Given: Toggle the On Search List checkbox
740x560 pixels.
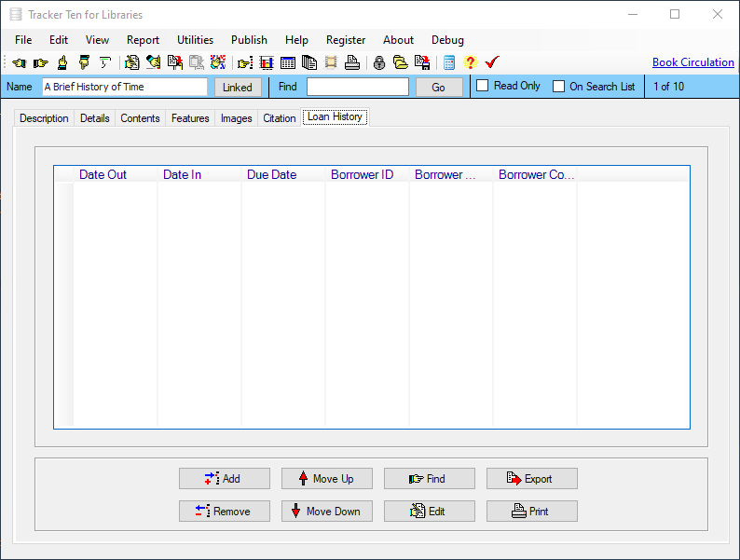Looking at the screenshot, I should point(559,87).
